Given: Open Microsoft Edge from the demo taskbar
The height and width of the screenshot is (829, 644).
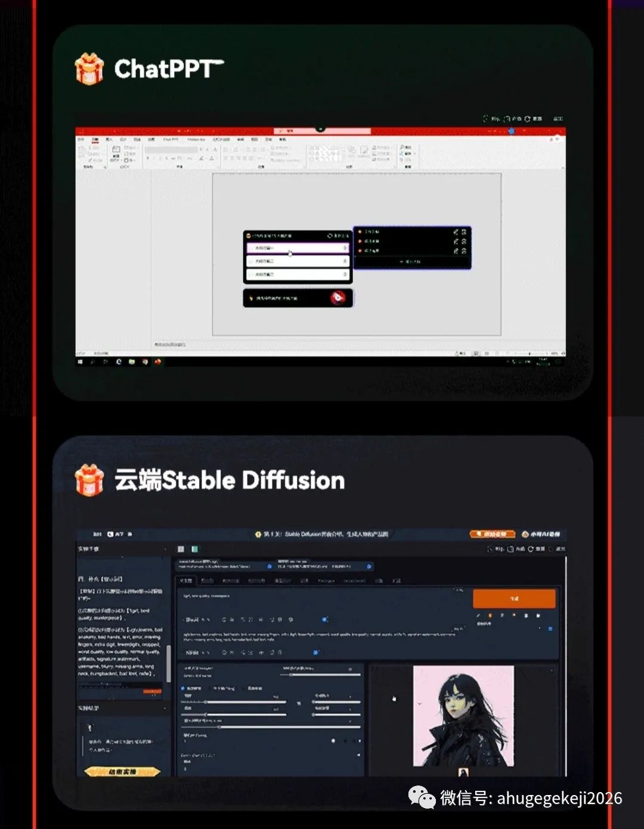Looking at the screenshot, I should point(119,361).
